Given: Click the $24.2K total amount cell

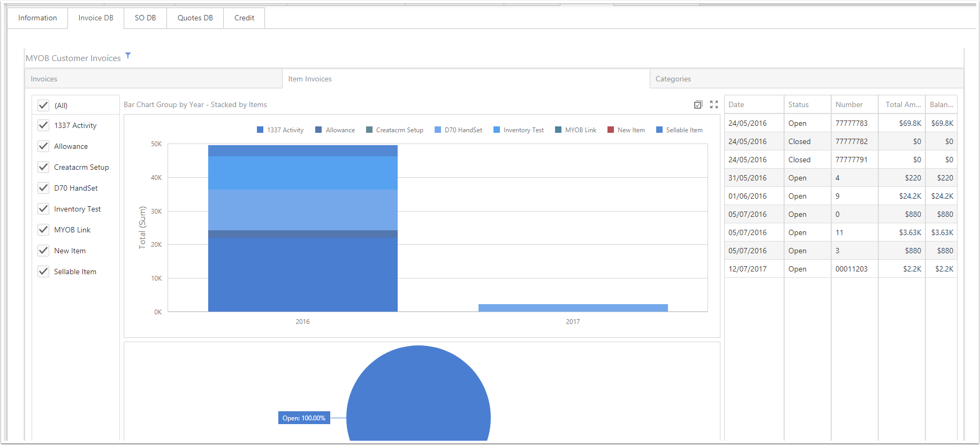Looking at the screenshot, I should 902,196.
